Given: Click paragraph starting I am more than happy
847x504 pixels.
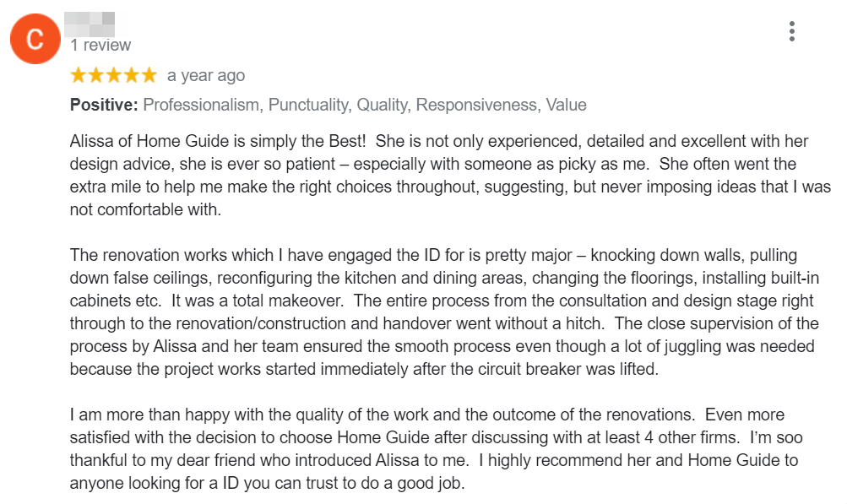Looking at the screenshot, I should [437, 448].
